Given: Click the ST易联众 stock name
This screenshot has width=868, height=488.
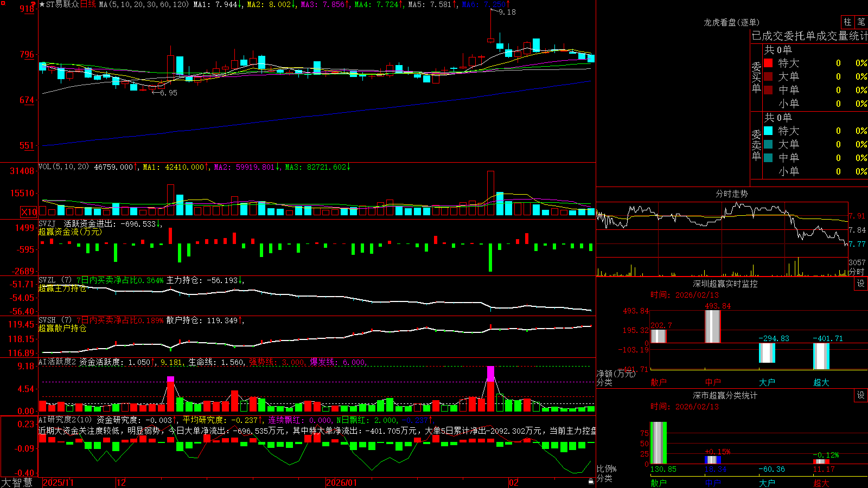Looking at the screenshot, I should coord(63,4).
